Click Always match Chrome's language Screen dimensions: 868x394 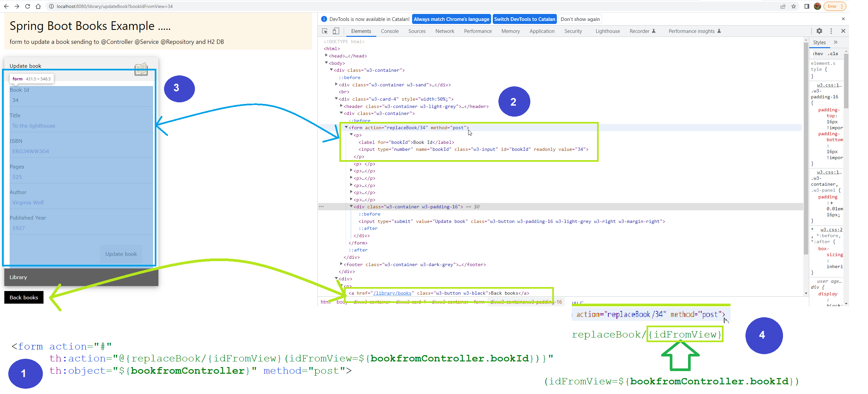click(451, 19)
